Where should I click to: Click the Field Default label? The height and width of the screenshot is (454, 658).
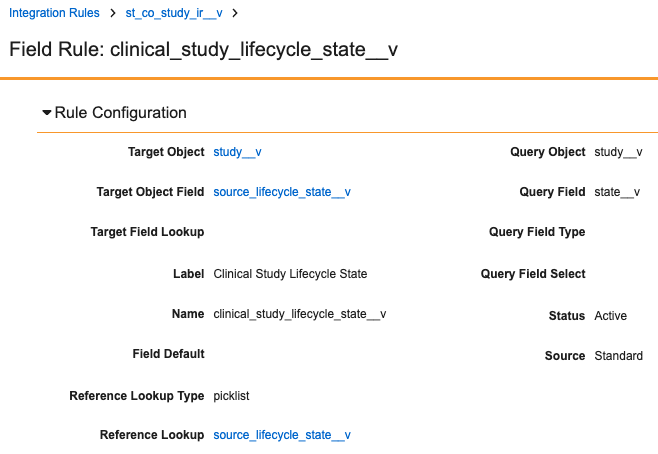(x=168, y=354)
